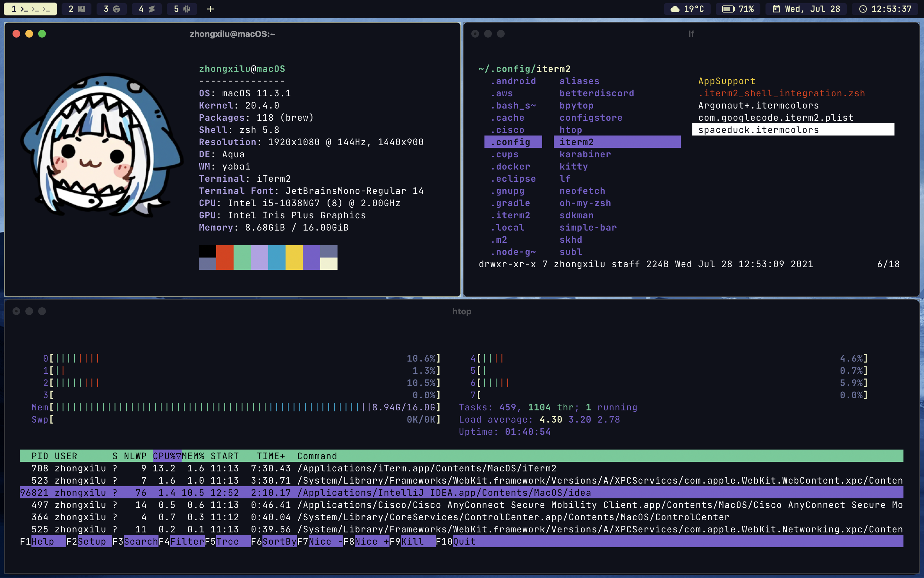Select the aliases folder in lf
Screen dimensions: 924x578
point(580,81)
